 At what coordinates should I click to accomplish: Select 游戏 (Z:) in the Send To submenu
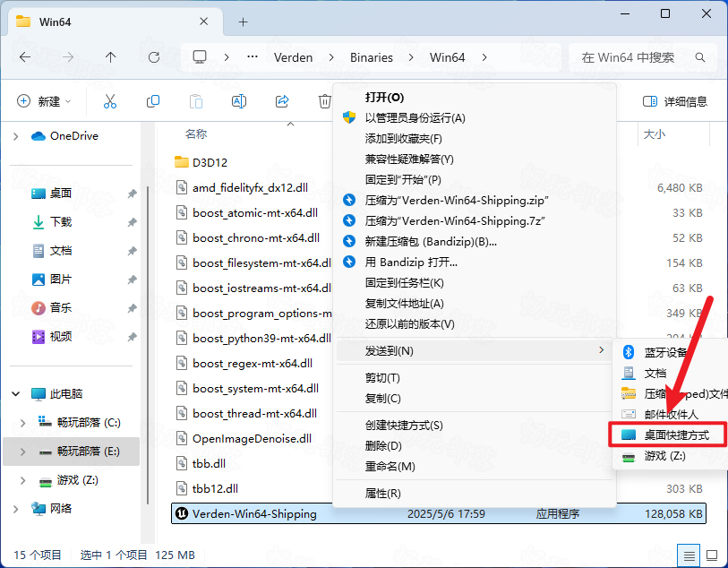tap(669, 456)
